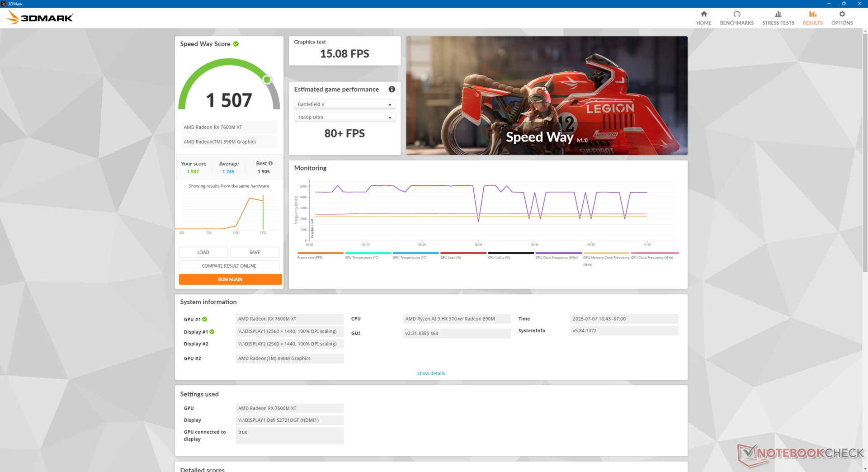The width and height of the screenshot is (868, 472).
Task: Open the Stress Tests section
Action: click(x=778, y=18)
